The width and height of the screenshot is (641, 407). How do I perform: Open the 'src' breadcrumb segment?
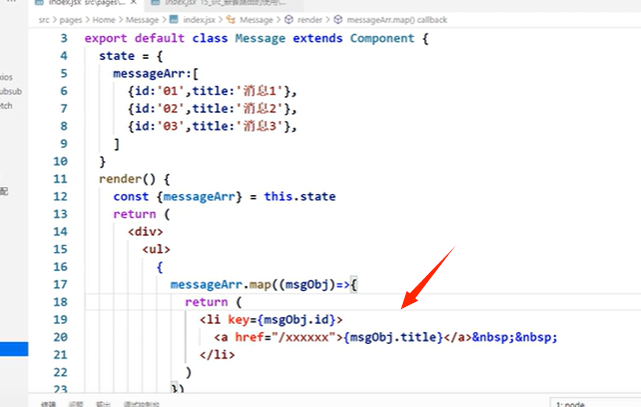click(x=44, y=20)
